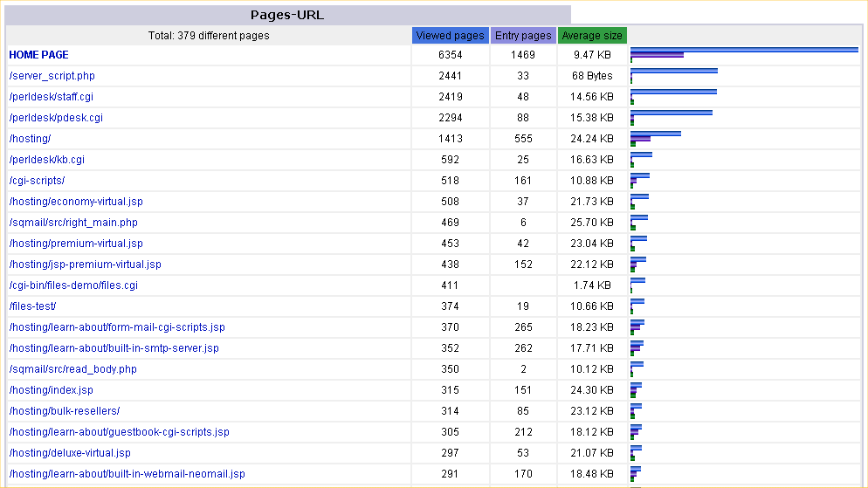Visit /hosting/premium-virtual.jsp link
The height and width of the screenshot is (488, 868).
(x=76, y=244)
